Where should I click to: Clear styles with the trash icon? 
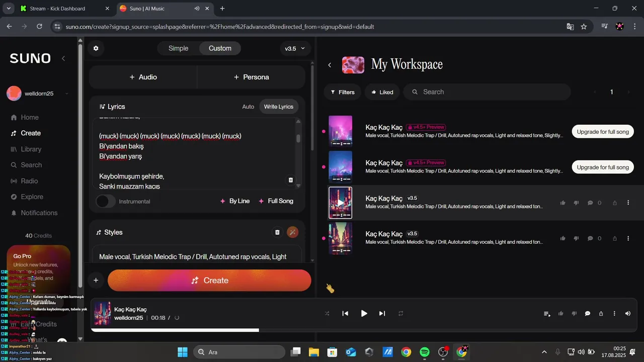click(277, 232)
